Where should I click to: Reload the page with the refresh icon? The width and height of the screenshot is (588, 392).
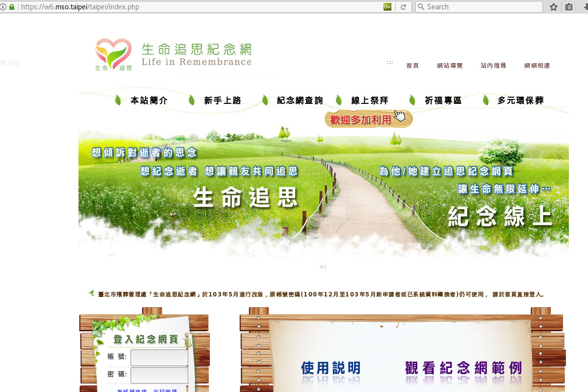tap(404, 7)
